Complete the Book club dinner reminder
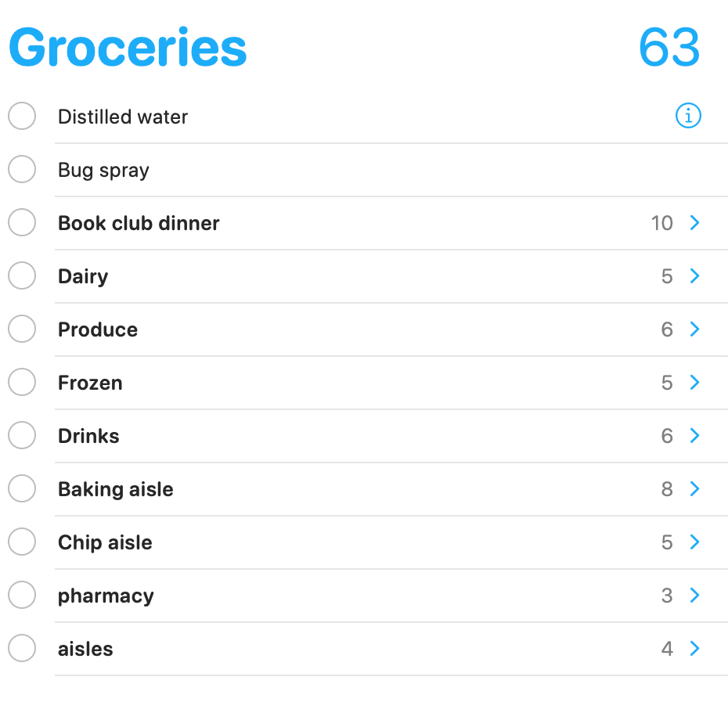Screen dimensions: 728x720 [x=22, y=223]
